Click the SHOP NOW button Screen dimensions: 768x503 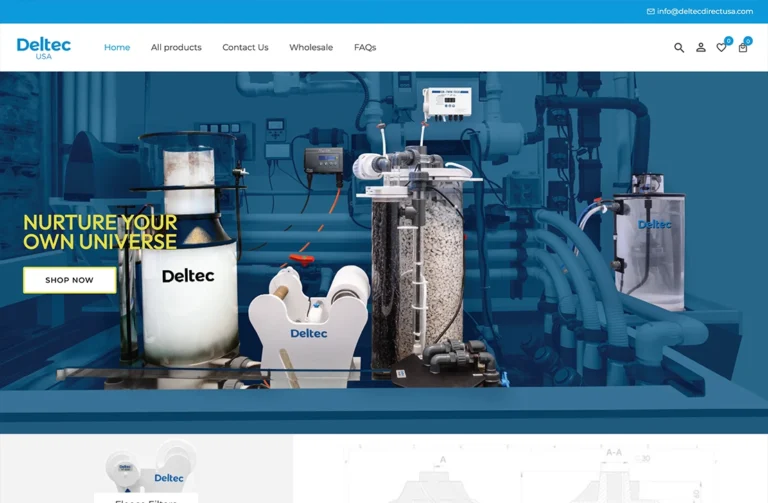click(70, 280)
